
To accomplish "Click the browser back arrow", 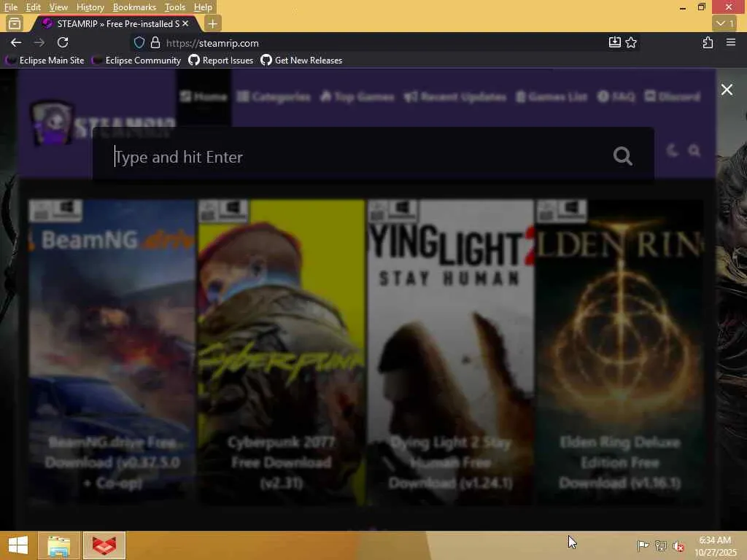I will tap(16, 43).
